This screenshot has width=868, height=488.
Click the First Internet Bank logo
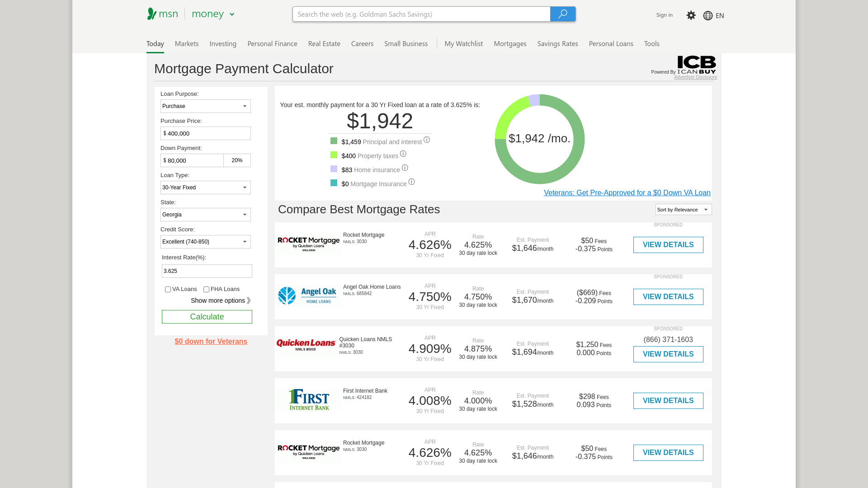(309, 400)
